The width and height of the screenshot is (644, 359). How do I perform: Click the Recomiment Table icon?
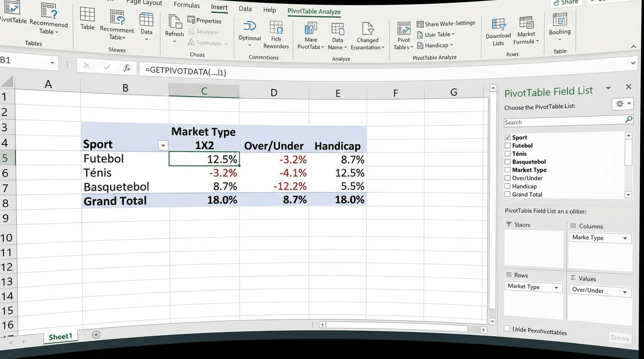117,17
